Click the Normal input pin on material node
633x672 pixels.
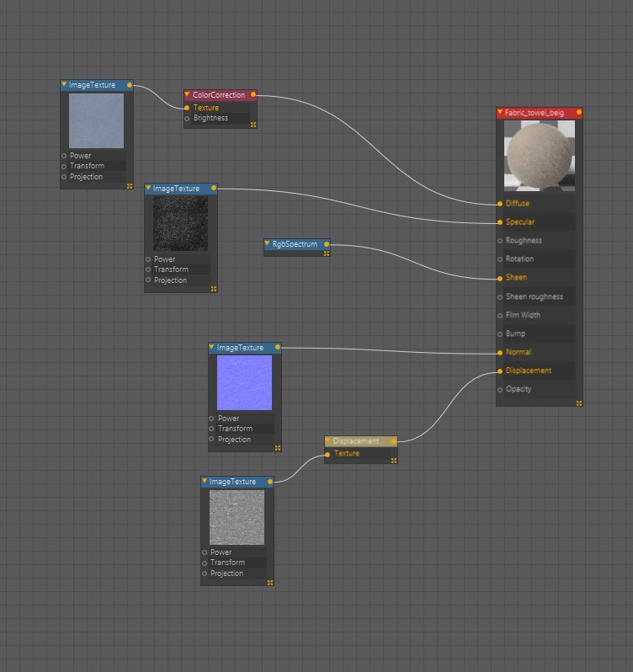pos(500,352)
